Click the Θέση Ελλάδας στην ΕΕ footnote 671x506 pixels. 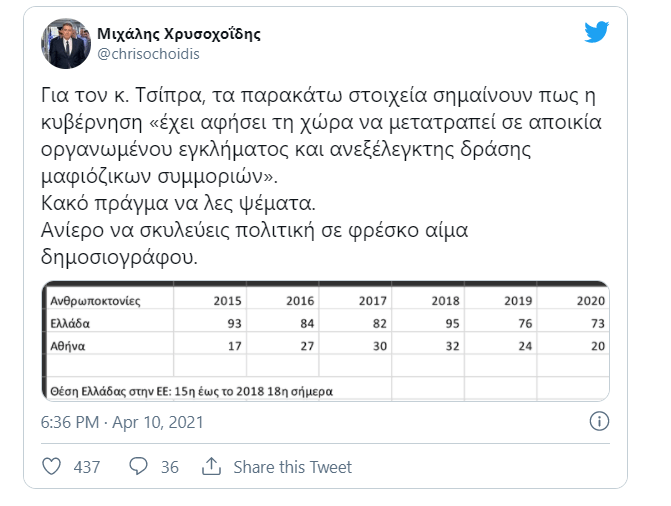[191, 391]
